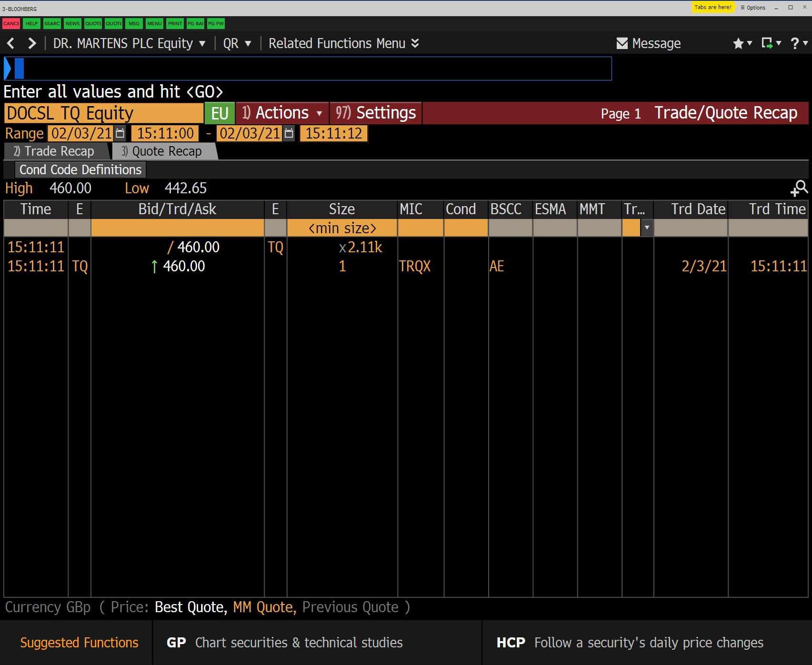This screenshot has height=665, width=812.
Task: Click the Time column header
Action: [x=36, y=209]
